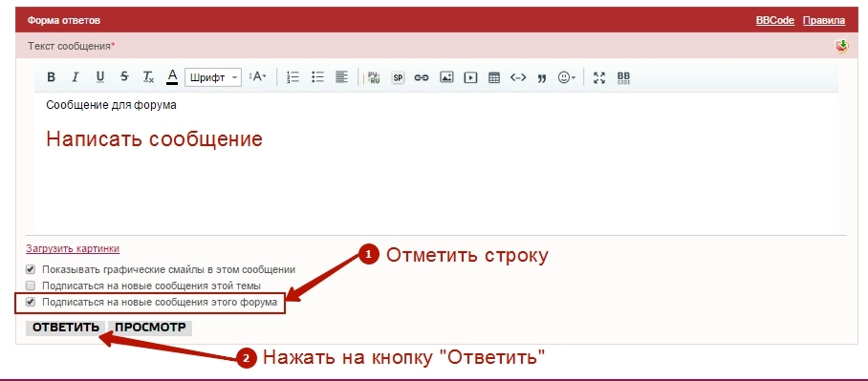Click the ОТВЕТИТЬ button
Viewport: 868px width, 381px height.
[66, 328]
